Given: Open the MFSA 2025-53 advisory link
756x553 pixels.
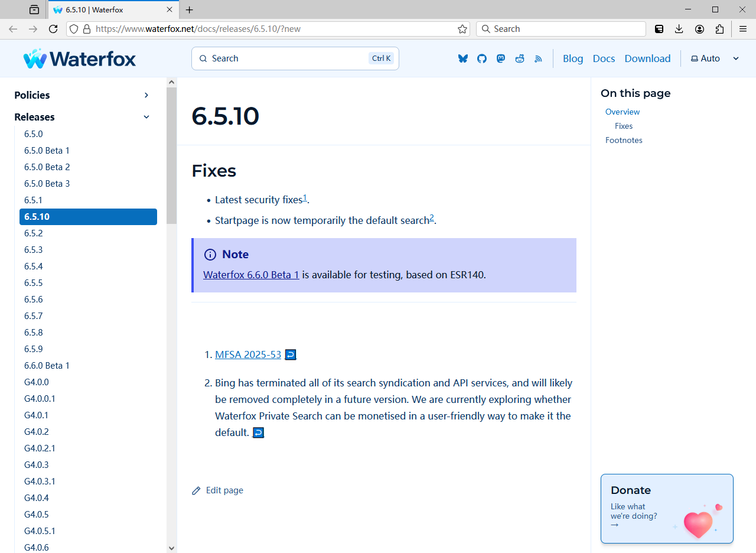Looking at the screenshot, I should [248, 354].
